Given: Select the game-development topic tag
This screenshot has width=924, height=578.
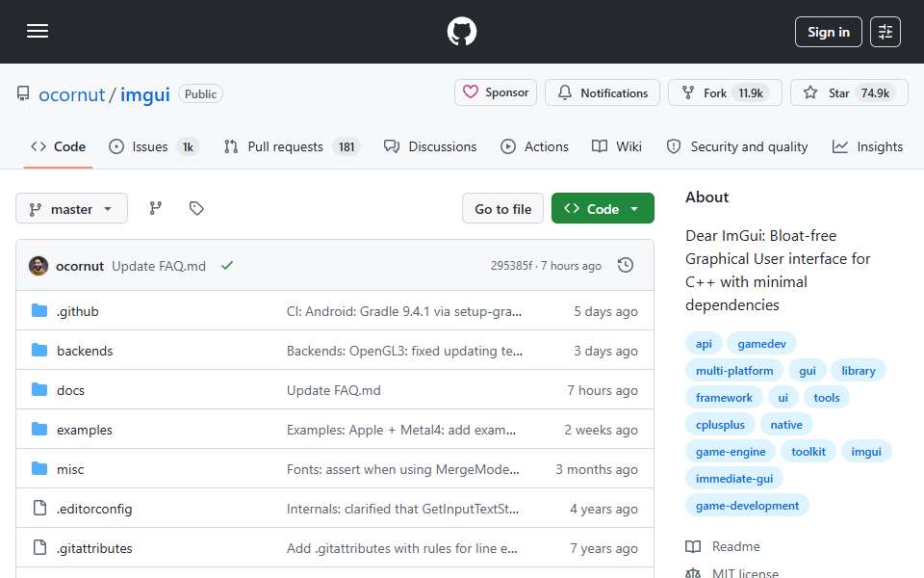Looking at the screenshot, I should (747, 506).
